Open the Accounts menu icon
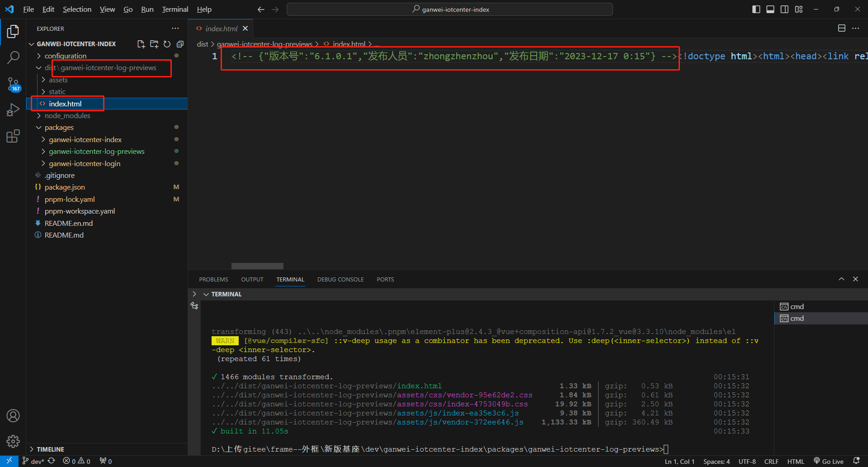868x467 pixels. click(13, 415)
